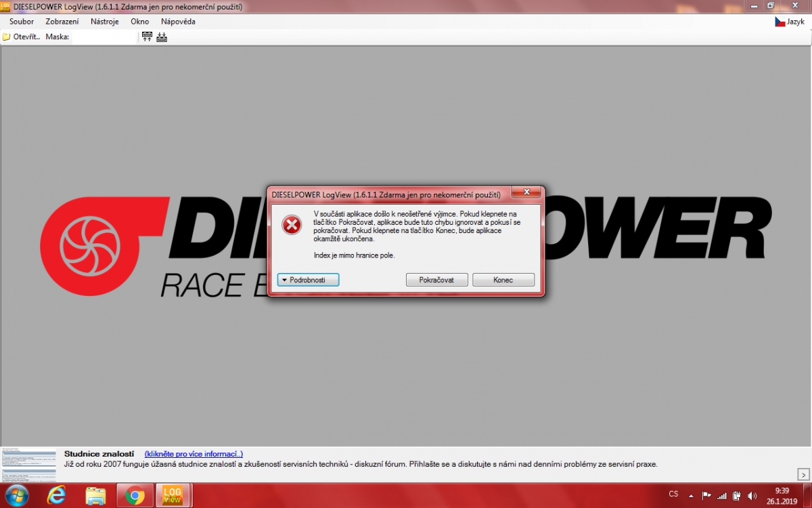Expand the Podrobnosti details section
This screenshot has width=812, height=508.
coord(308,280)
